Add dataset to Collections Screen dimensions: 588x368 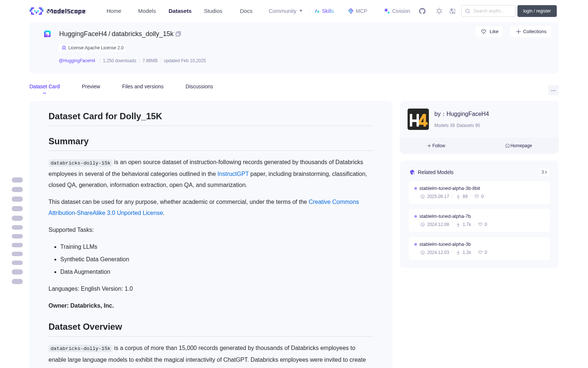(531, 32)
